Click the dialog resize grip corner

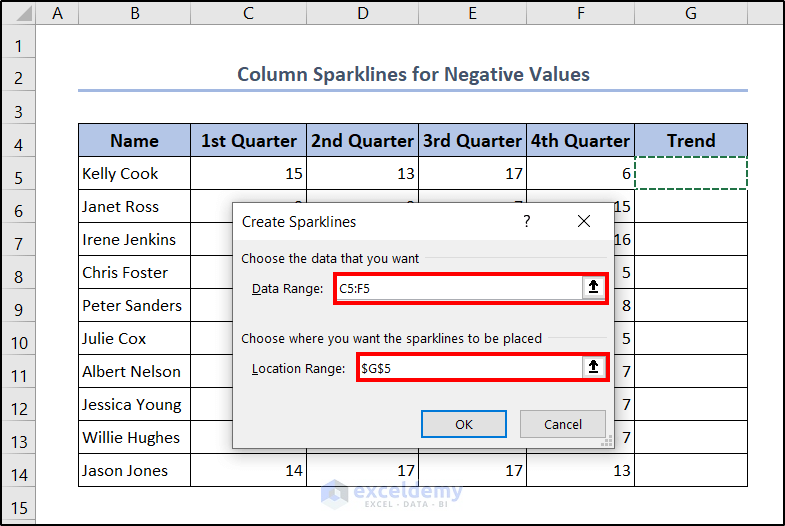click(x=607, y=441)
